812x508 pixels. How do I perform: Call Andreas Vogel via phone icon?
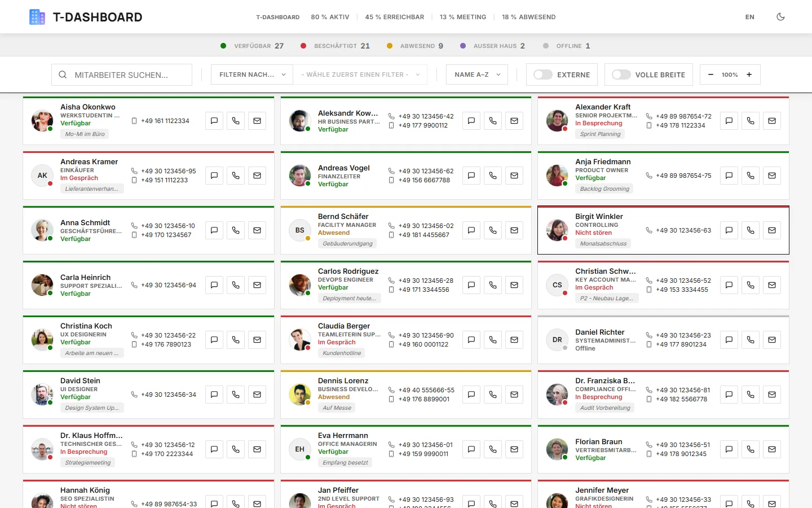coord(493,176)
